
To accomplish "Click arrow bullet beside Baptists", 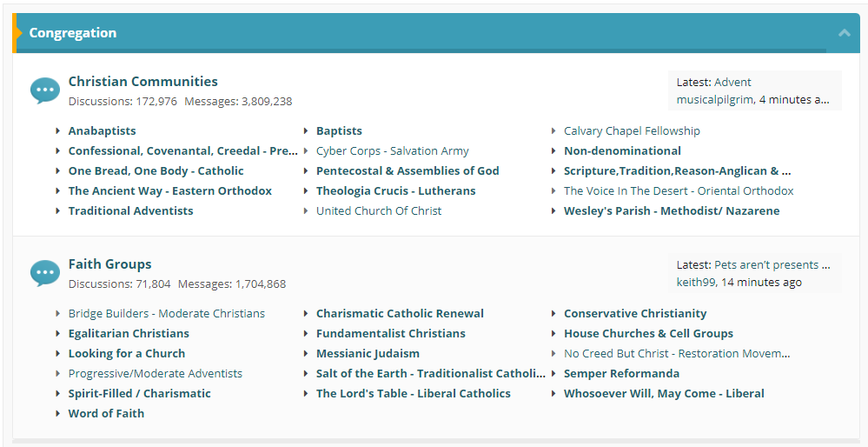I will point(306,131).
